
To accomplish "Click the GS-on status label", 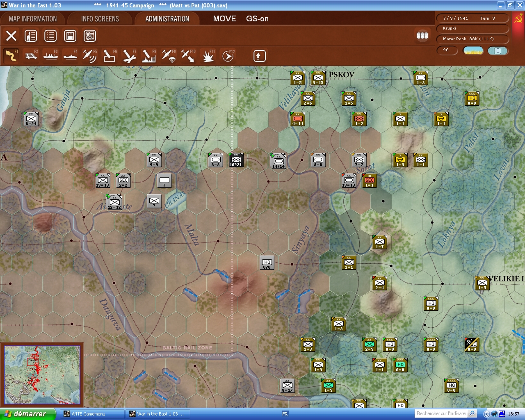I will (x=257, y=19).
